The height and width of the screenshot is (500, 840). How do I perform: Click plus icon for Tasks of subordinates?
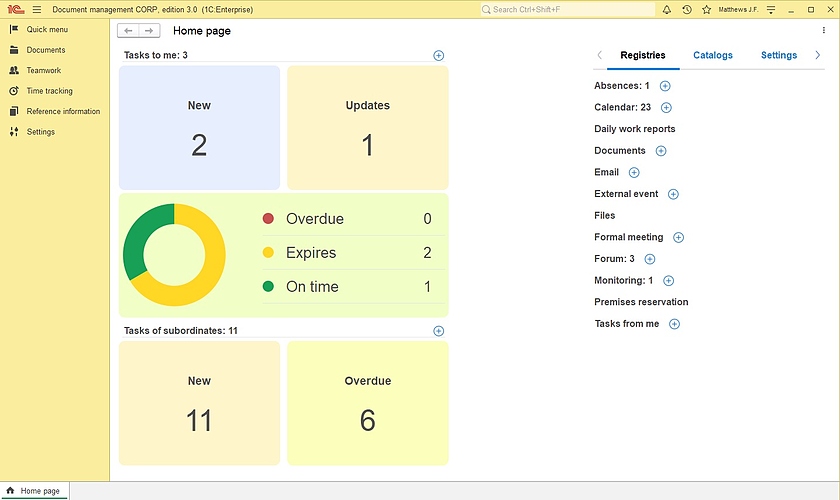[438, 331]
